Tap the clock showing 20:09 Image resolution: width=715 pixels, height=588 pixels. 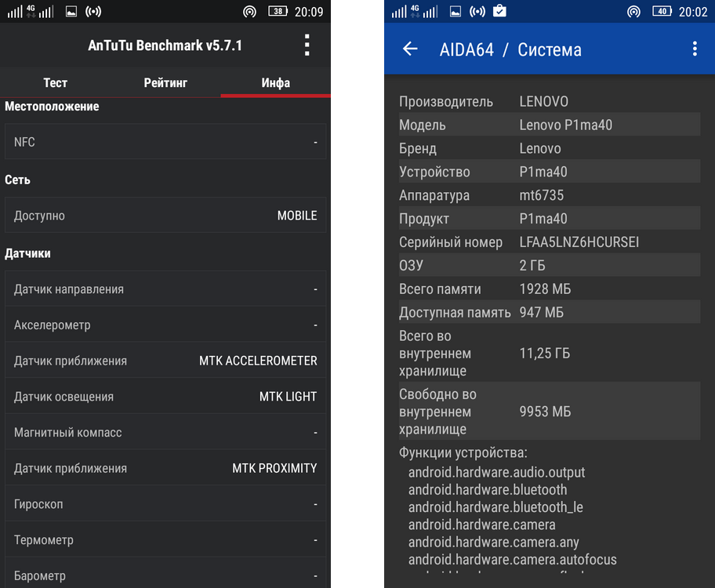(309, 12)
